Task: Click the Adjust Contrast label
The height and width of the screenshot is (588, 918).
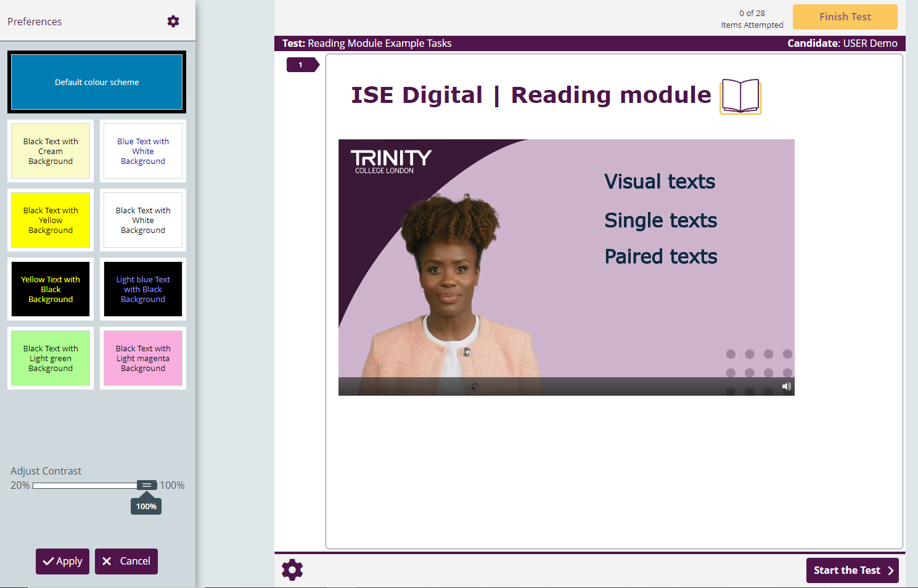Action: tap(46, 471)
